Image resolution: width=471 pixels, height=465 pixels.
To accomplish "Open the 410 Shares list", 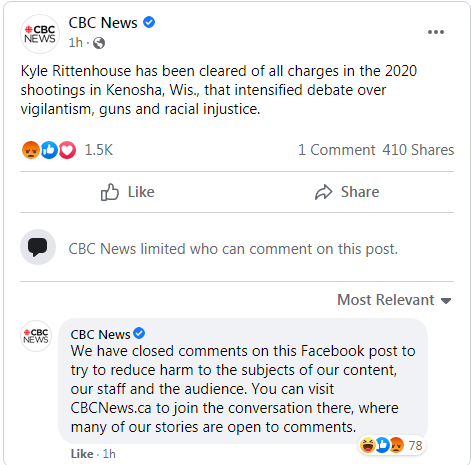I will (x=418, y=150).
